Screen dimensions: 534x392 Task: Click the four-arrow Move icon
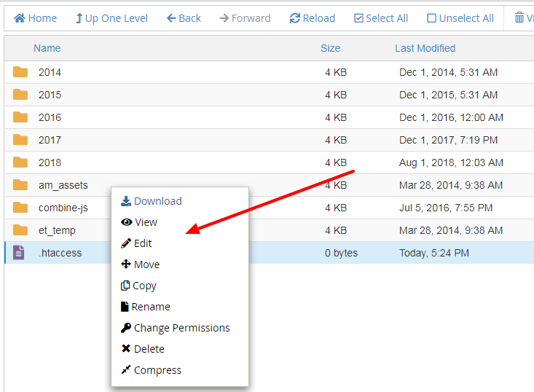[126, 264]
